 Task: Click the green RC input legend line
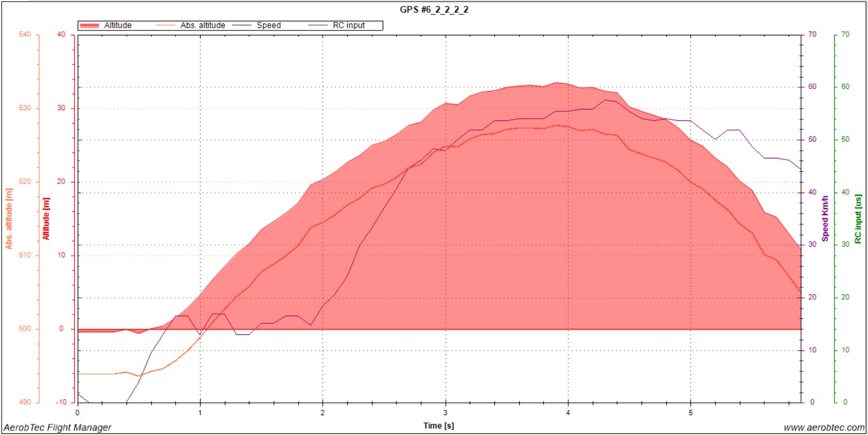(x=318, y=26)
